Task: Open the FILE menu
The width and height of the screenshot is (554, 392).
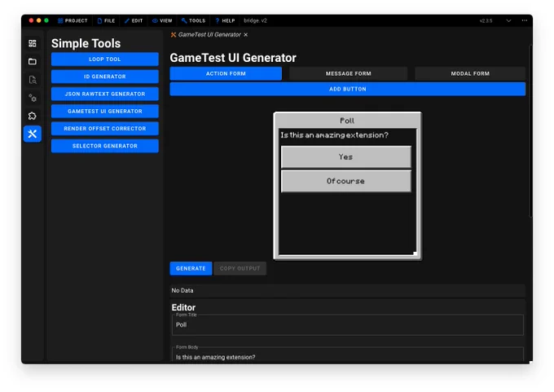Action: [x=106, y=21]
